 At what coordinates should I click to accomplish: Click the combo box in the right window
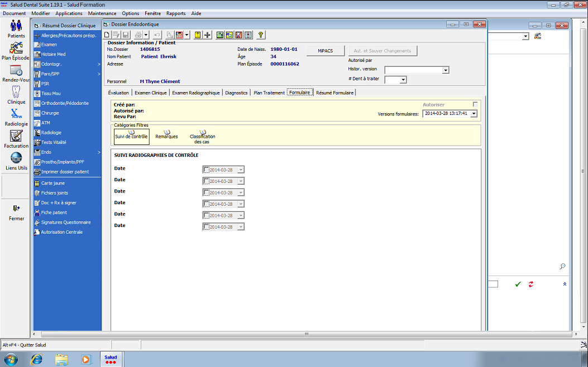coord(508,36)
